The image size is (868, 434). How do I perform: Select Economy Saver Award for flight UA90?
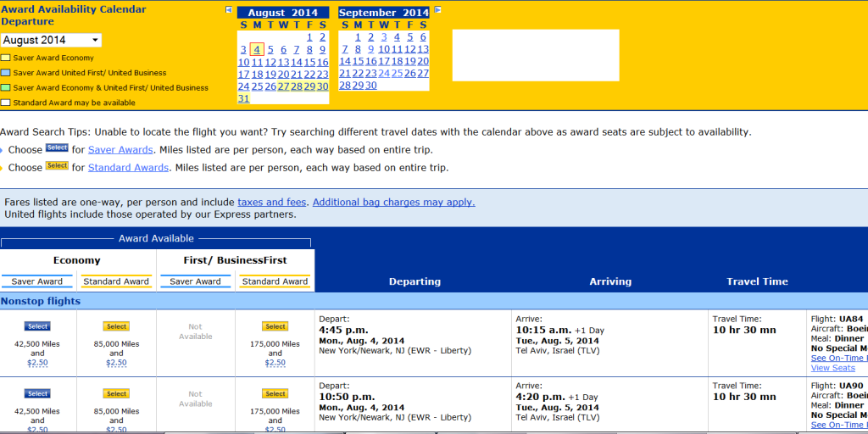click(x=37, y=394)
